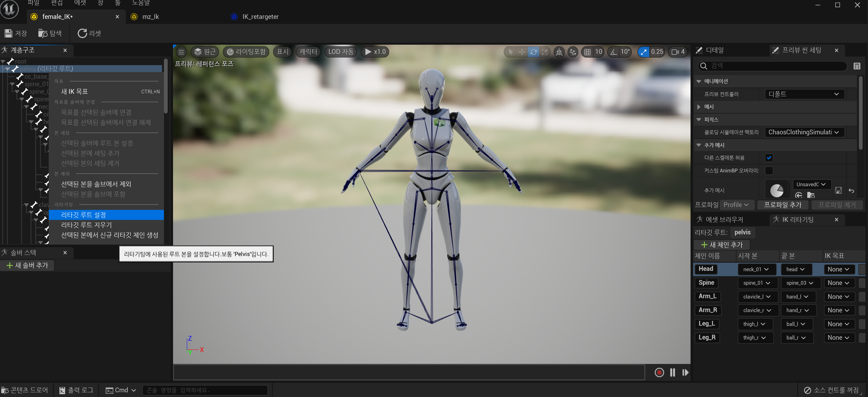Select the rotate transform tool

coord(533,52)
